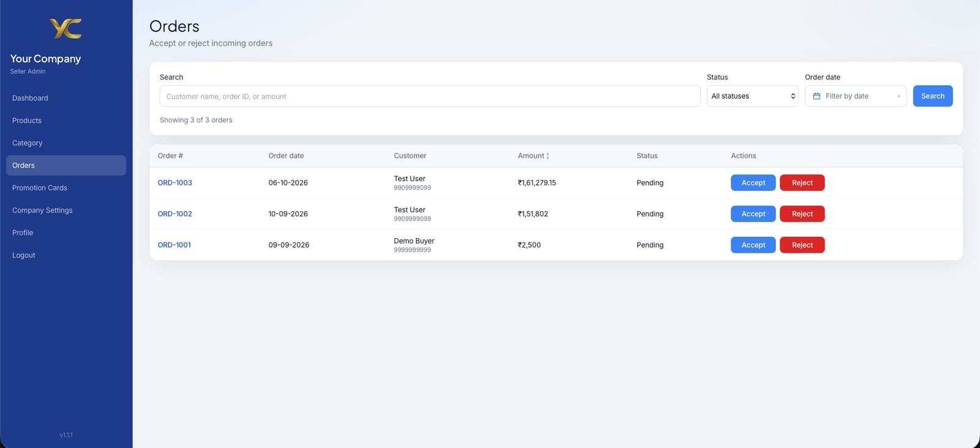Click the v1.1.1 version label
The height and width of the screenshot is (448, 980).
coord(66,435)
